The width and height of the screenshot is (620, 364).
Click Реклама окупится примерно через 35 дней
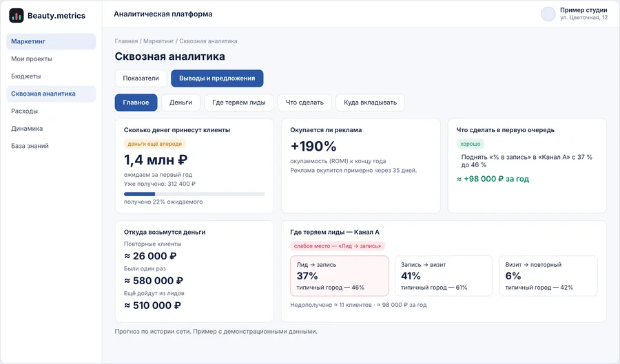(x=353, y=170)
